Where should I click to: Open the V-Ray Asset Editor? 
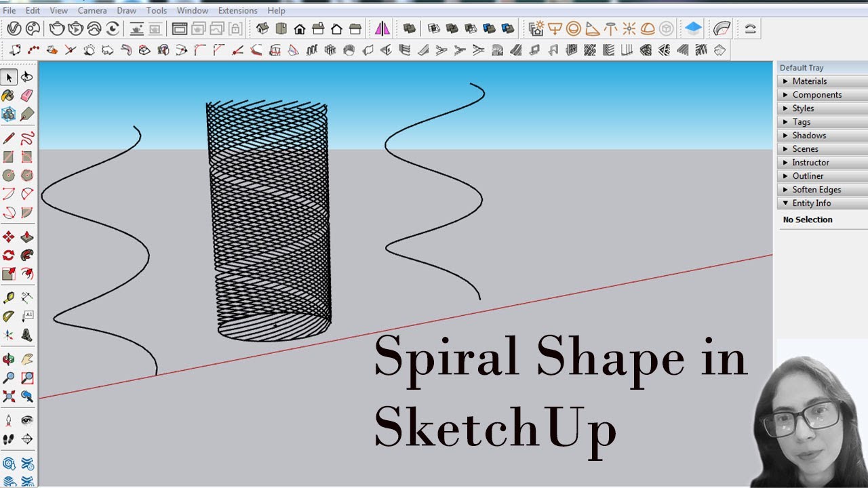14,28
